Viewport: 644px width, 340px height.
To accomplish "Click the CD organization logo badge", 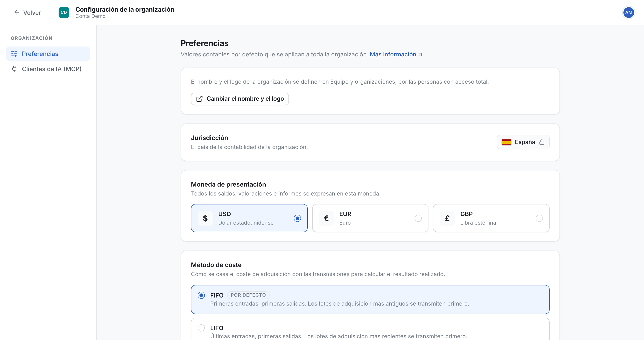I will click(64, 13).
